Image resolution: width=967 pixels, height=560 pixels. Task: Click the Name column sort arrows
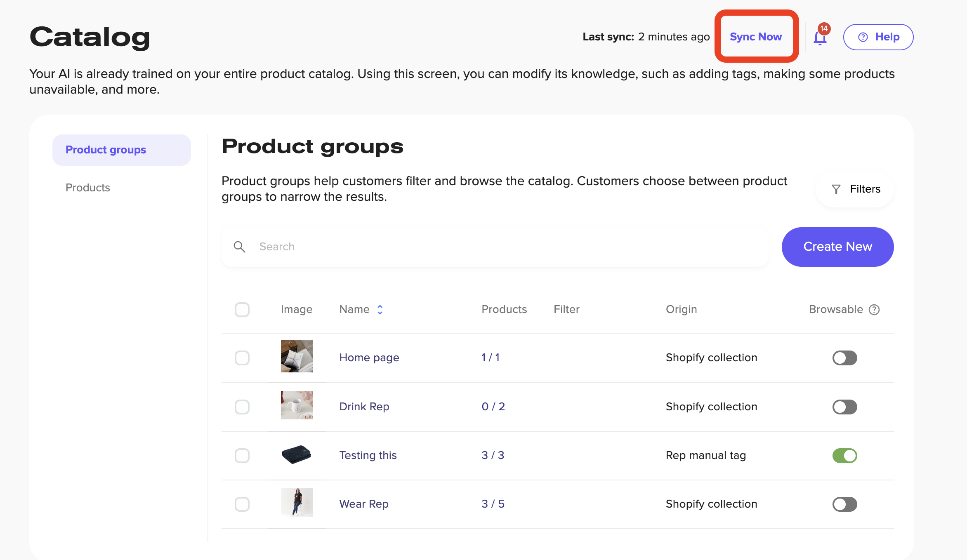pyautogui.click(x=380, y=310)
